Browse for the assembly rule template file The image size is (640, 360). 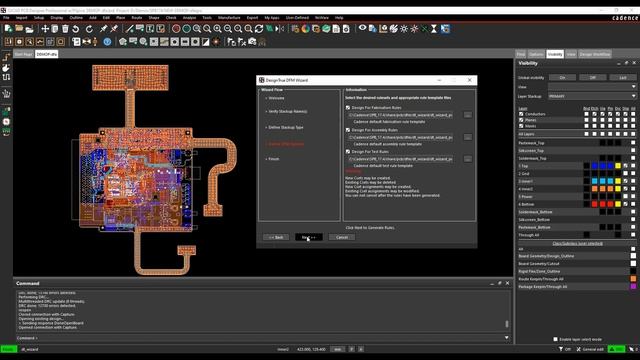pos(468,137)
